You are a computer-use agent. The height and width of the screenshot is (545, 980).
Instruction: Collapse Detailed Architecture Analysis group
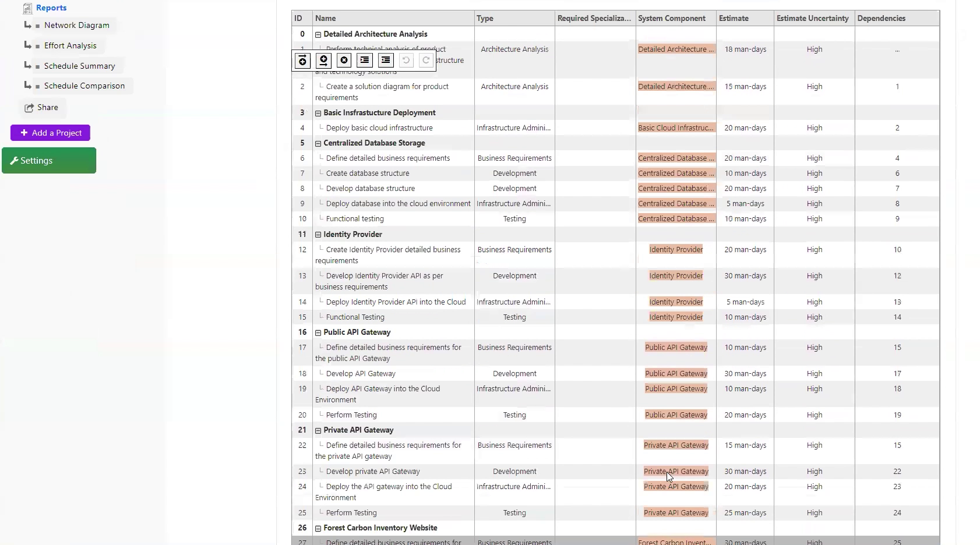[x=318, y=34]
